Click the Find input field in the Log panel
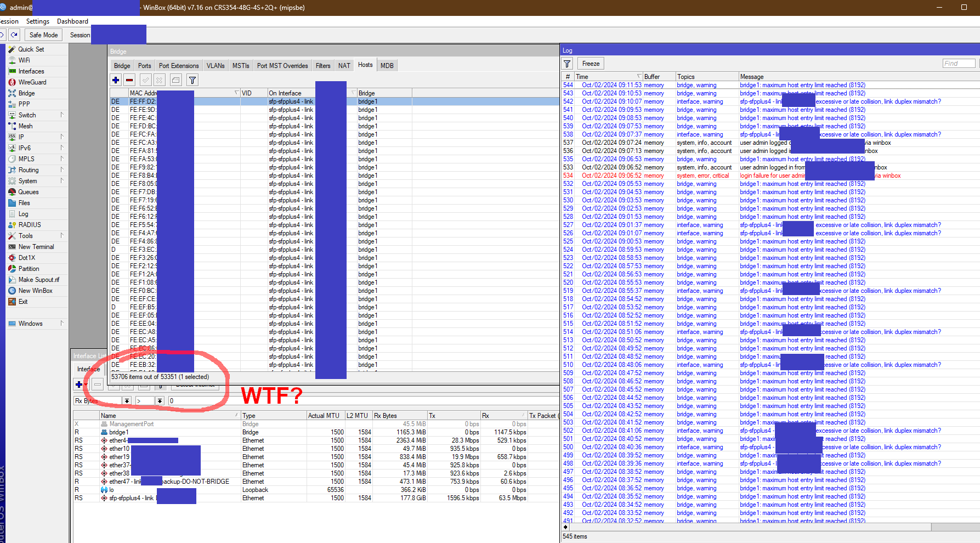Viewport: 980px width, 543px height. 958,63
